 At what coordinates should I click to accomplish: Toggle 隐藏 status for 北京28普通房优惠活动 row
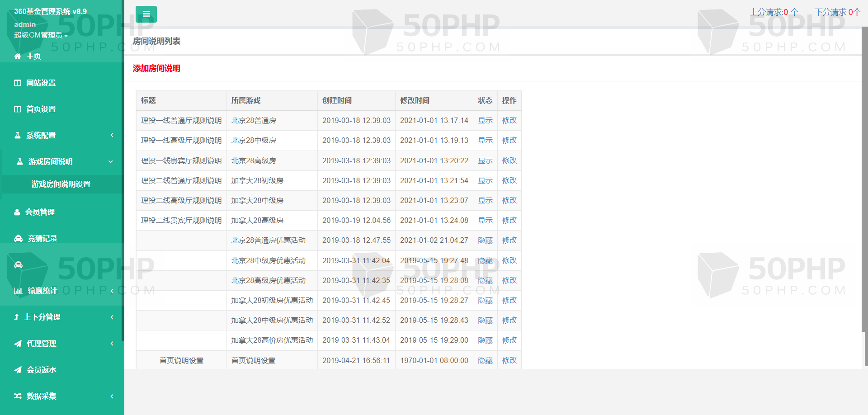click(485, 241)
